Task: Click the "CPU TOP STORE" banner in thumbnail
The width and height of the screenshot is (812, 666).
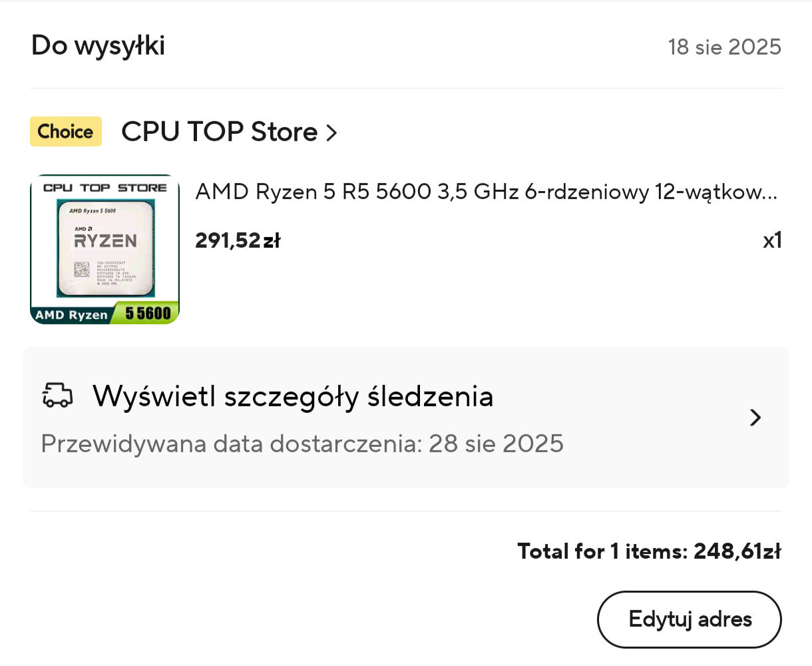Action: click(x=104, y=188)
